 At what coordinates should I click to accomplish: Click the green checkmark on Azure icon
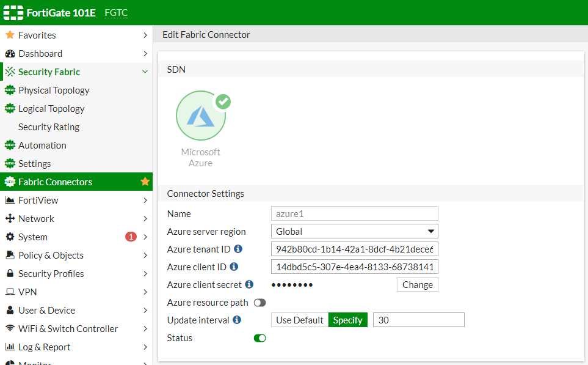tap(223, 101)
